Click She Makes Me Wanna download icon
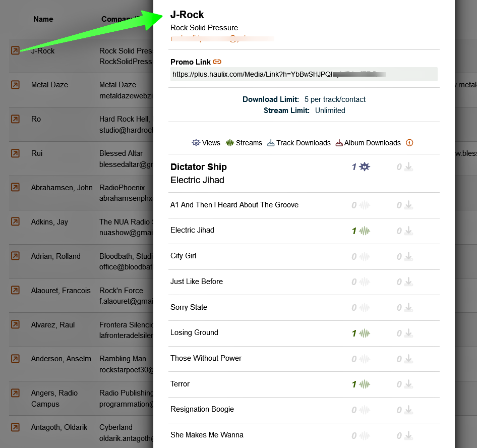 click(408, 435)
